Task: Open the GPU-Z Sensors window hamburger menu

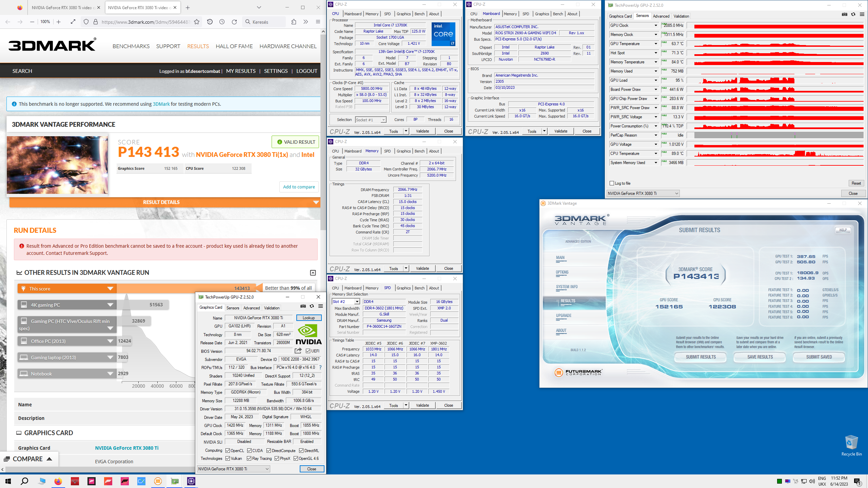Action: point(862,14)
